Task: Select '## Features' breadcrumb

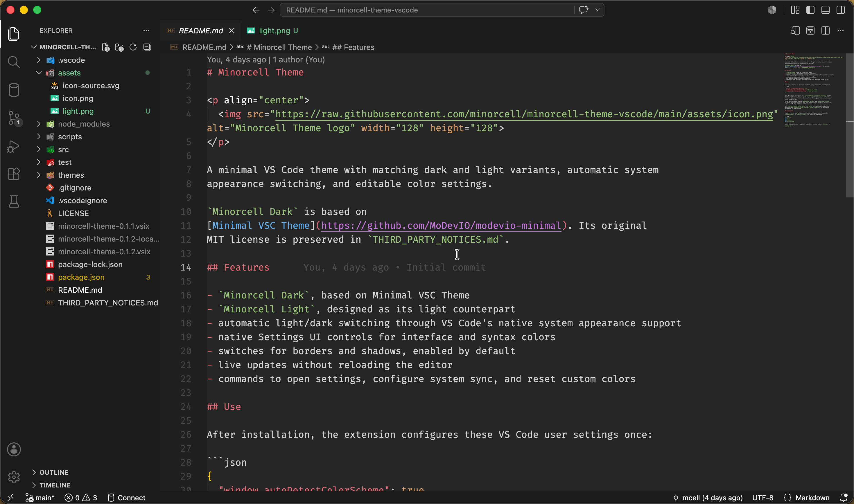Action: [353, 47]
